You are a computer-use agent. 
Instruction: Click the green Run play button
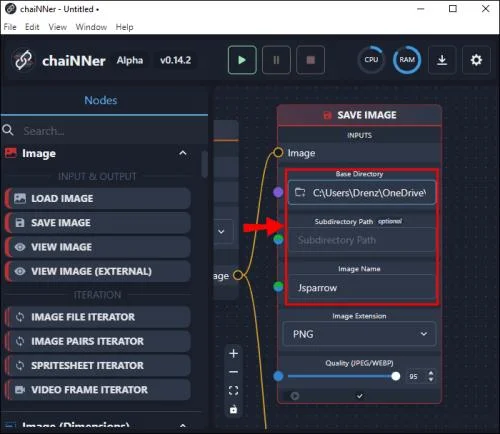242,60
